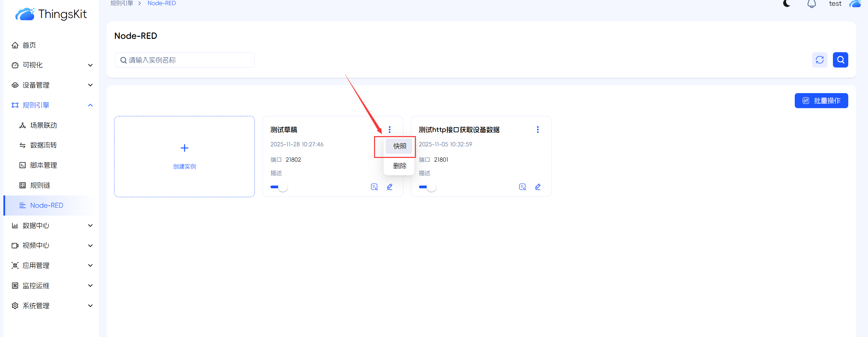
Task: Click the 批量操作 button
Action: coord(821,101)
